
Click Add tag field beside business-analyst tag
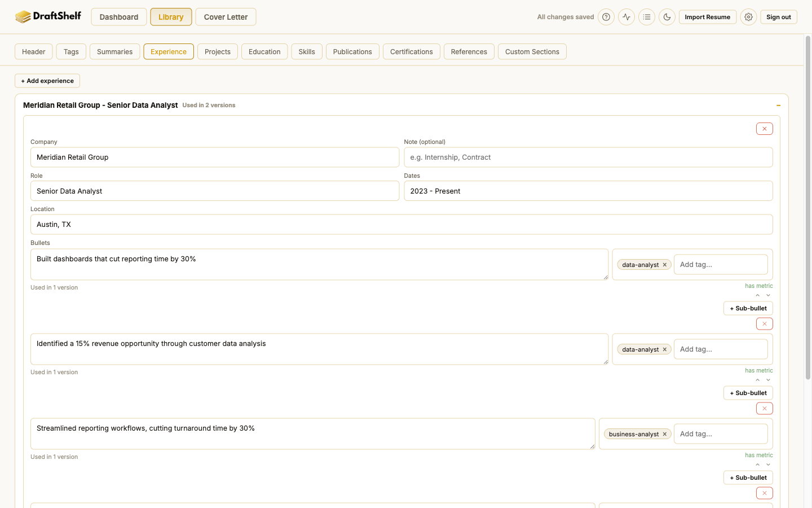coord(721,434)
